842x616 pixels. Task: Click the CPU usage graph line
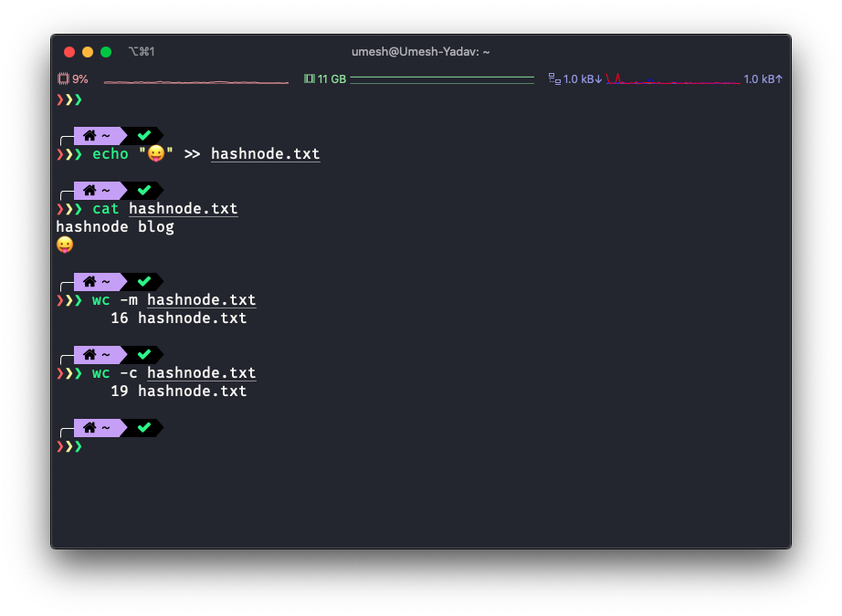coord(195,82)
